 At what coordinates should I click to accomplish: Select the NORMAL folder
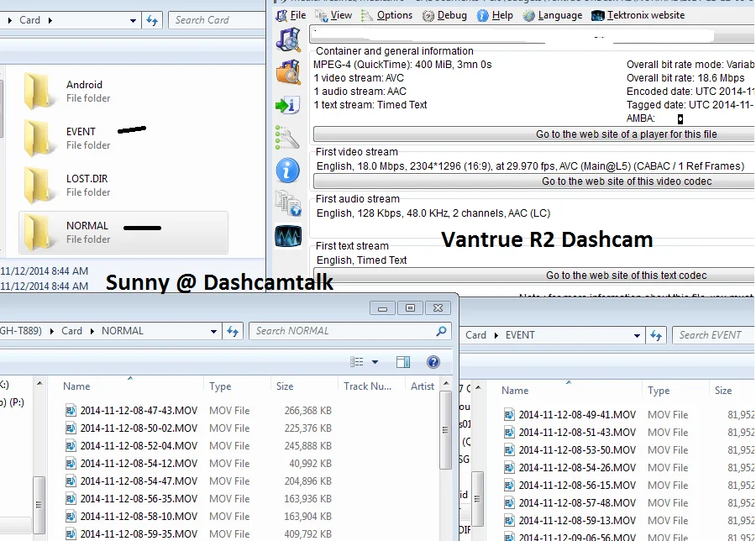tap(123, 233)
